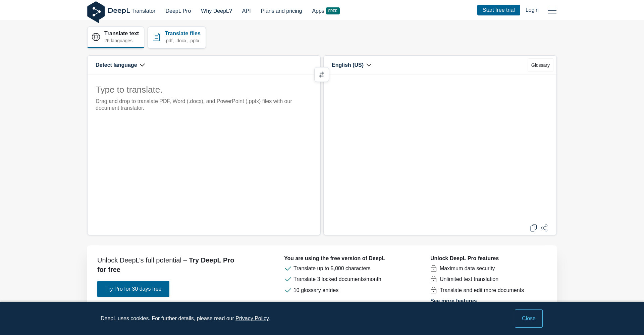
Task: Switch to the Translate files tab
Action: tap(177, 37)
